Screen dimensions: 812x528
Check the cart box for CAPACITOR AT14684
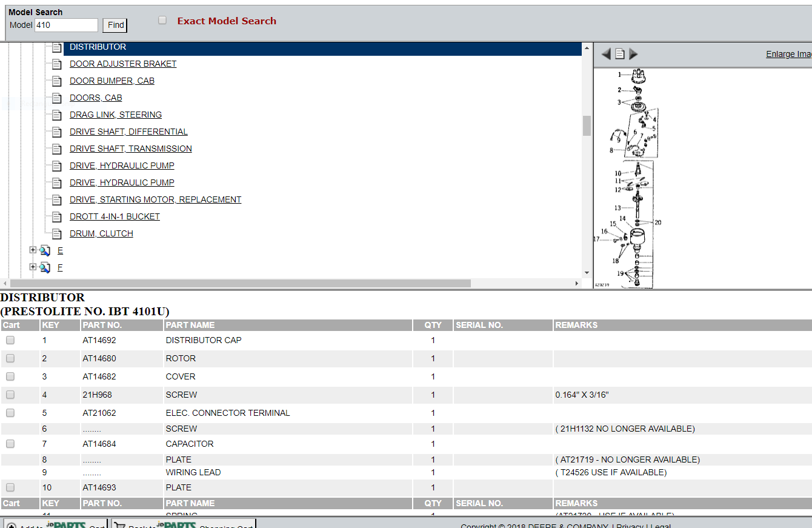(10, 444)
